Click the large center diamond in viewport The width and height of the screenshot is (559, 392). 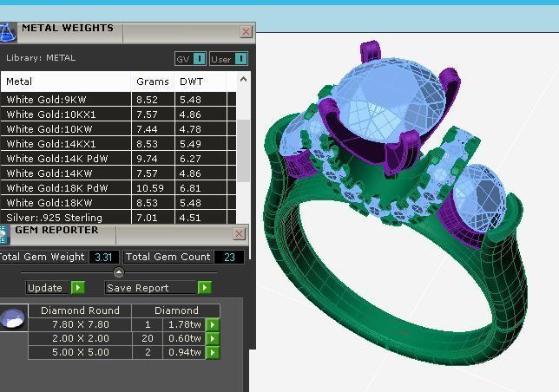(x=389, y=101)
